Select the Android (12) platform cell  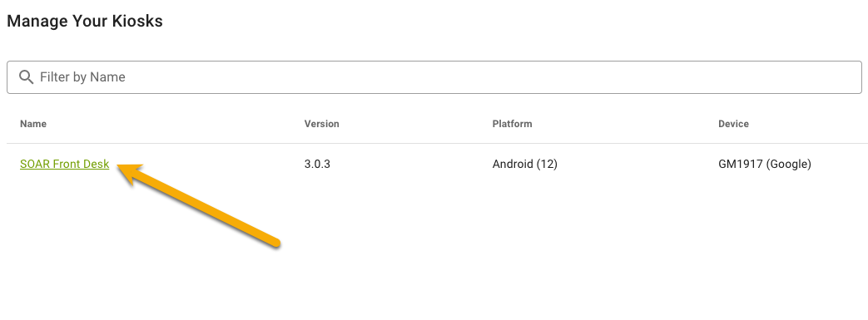click(525, 164)
